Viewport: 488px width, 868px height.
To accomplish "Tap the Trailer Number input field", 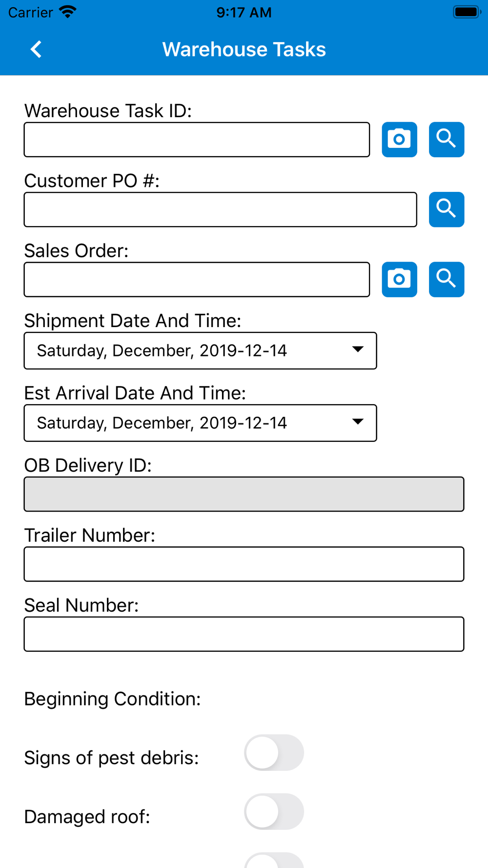I will click(x=244, y=564).
